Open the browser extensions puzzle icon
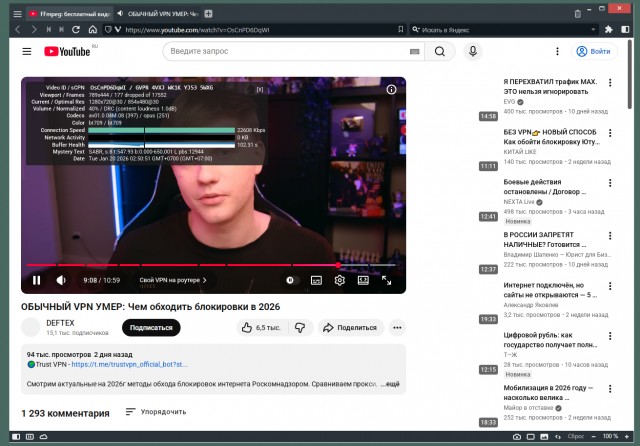The width and height of the screenshot is (640, 446). (609, 29)
